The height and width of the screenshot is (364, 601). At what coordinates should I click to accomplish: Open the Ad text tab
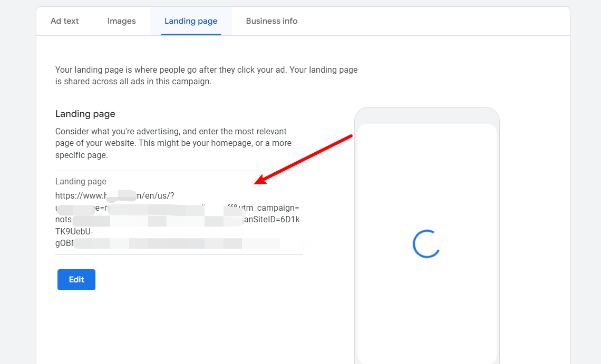pos(64,21)
